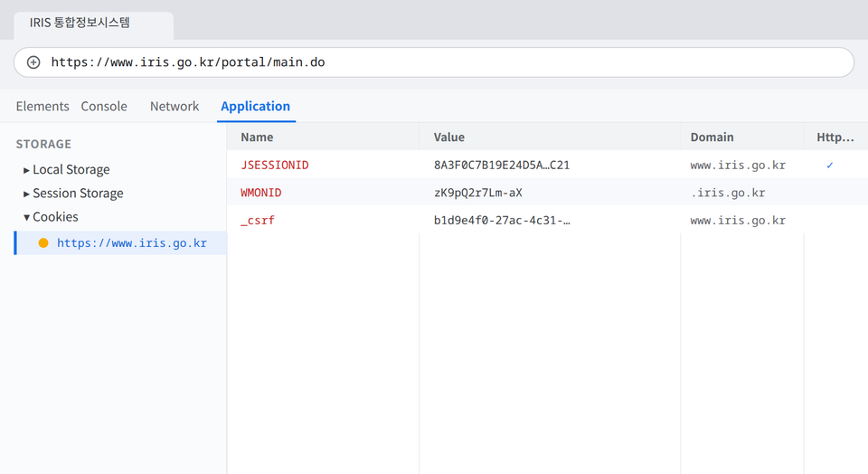Click the orange cookie origin dot icon
The image size is (868, 474).
43,243
